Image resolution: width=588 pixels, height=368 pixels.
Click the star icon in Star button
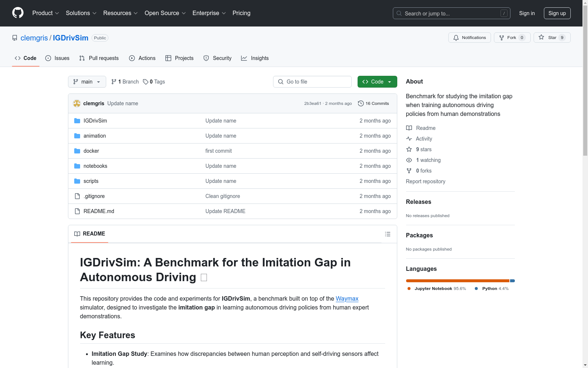pos(541,37)
